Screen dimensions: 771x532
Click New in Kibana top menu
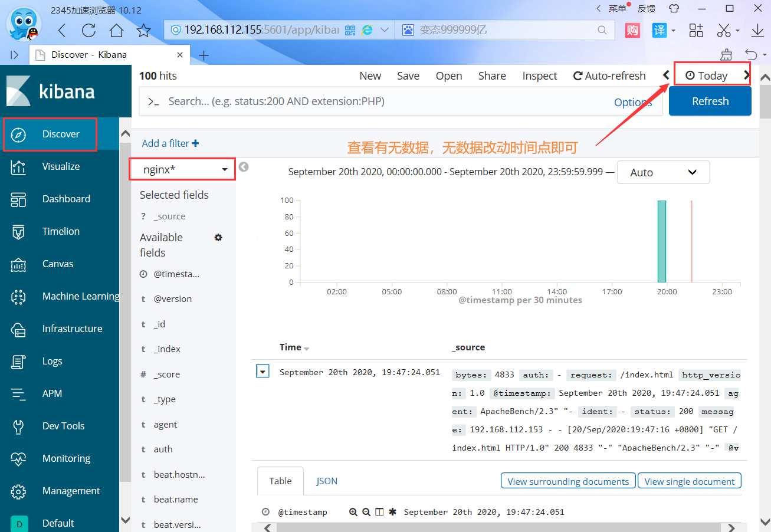[x=370, y=75]
